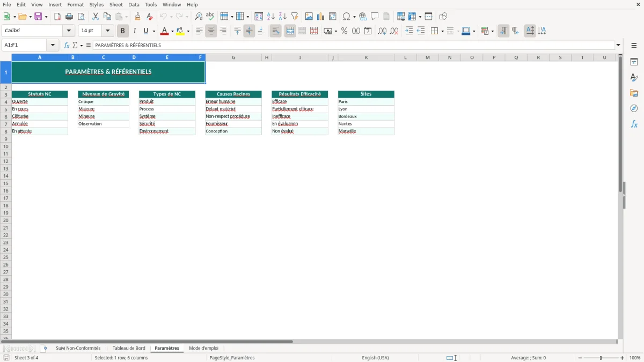Viewport: 644px width, 362px height.
Task: Insert a pivot table
Action: coord(333,17)
